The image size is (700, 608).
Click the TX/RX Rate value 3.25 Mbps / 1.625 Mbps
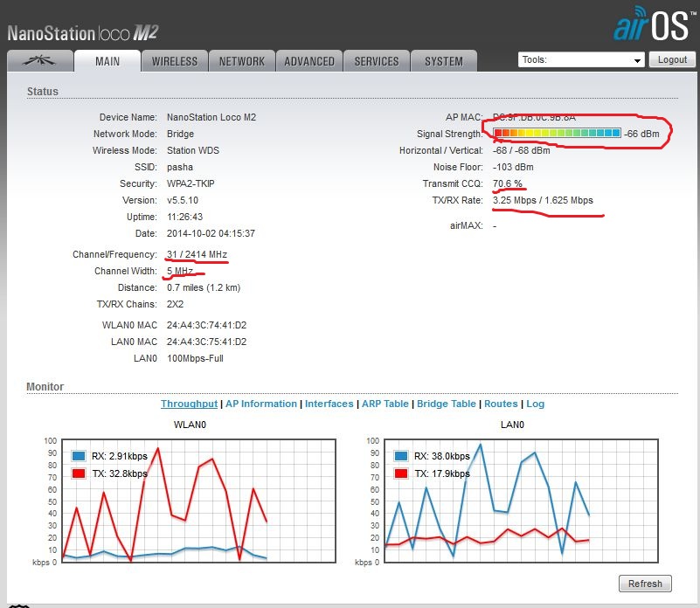(543, 200)
